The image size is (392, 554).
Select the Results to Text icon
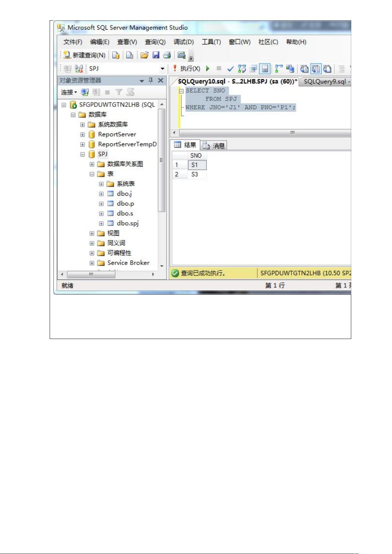305,68
